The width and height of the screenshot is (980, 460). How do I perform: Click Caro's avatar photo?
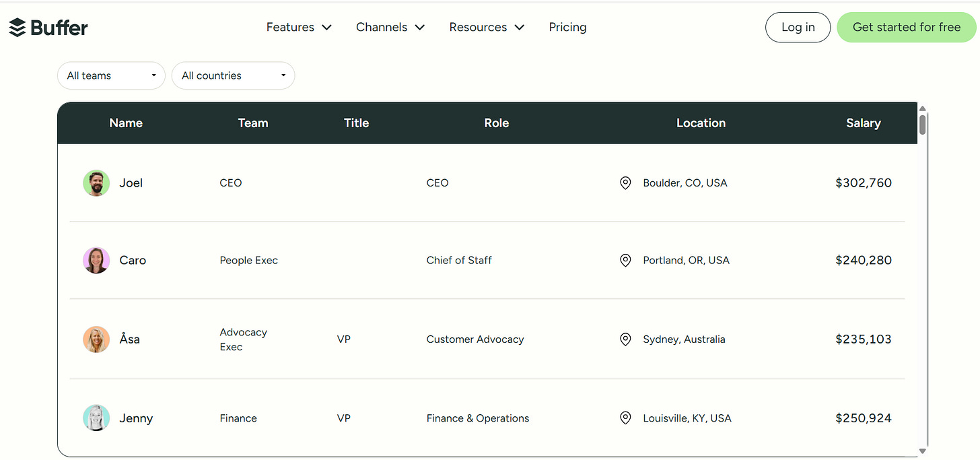[x=96, y=261]
